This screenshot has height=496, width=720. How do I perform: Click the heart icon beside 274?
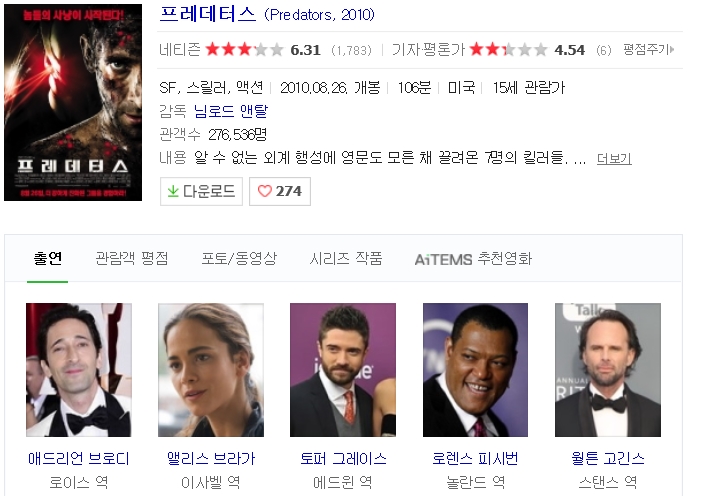(x=264, y=191)
